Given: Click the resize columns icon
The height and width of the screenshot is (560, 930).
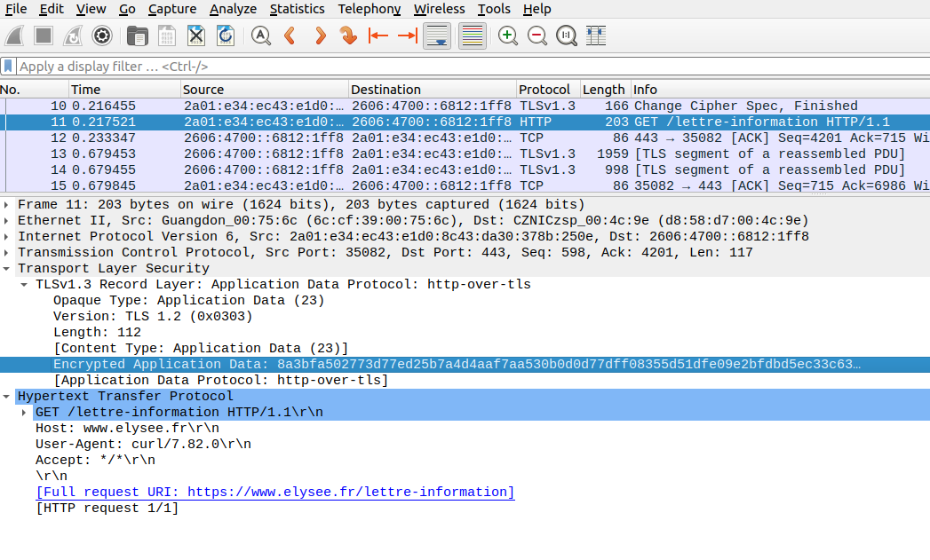Looking at the screenshot, I should click(x=596, y=35).
